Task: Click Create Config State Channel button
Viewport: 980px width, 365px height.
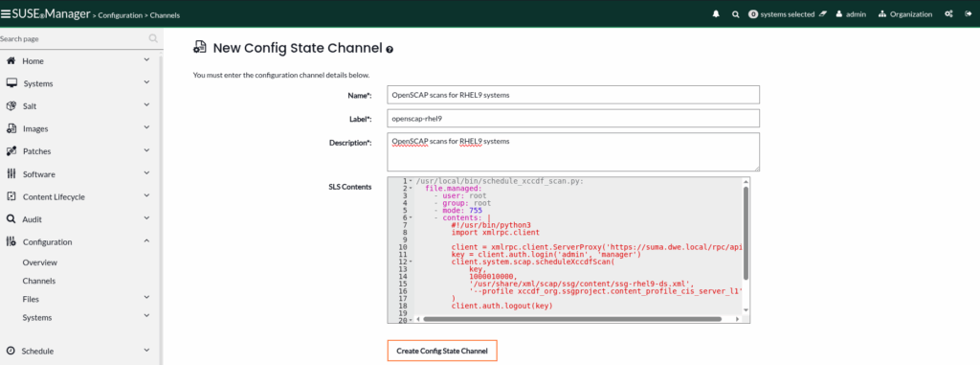Action: coord(442,351)
